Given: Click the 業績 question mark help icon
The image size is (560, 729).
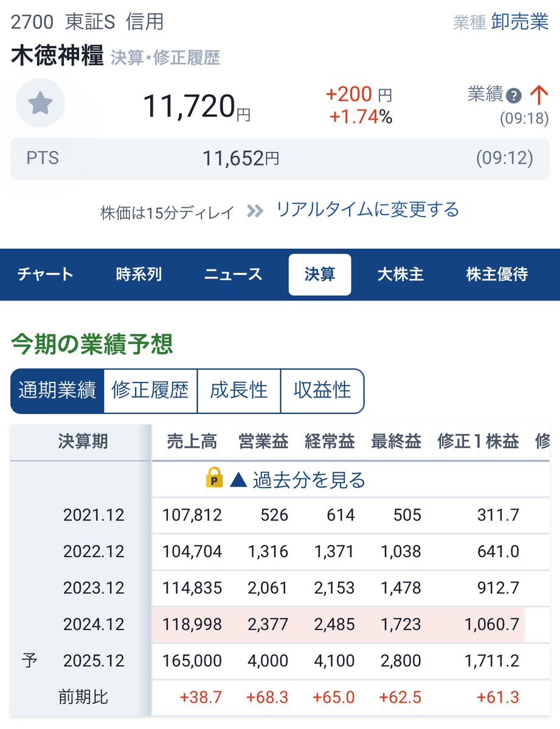Looking at the screenshot, I should [x=514, y=96].
